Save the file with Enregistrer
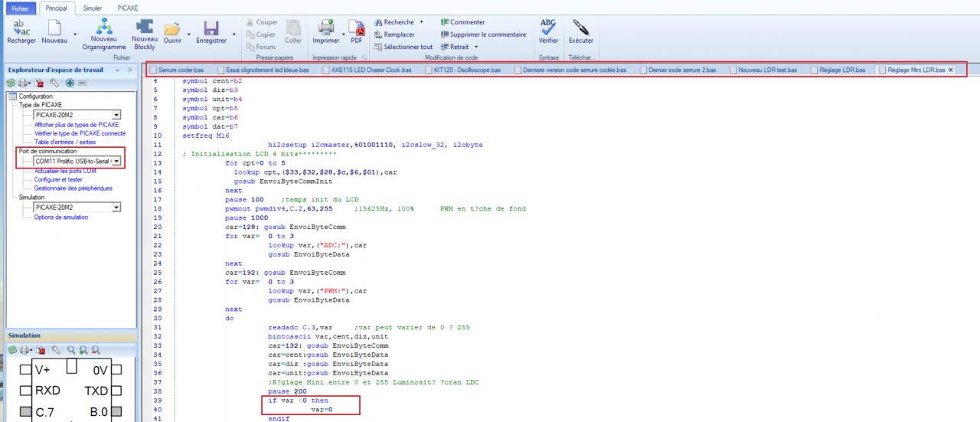This screenshot has width=980, height=422. [211, 31]
